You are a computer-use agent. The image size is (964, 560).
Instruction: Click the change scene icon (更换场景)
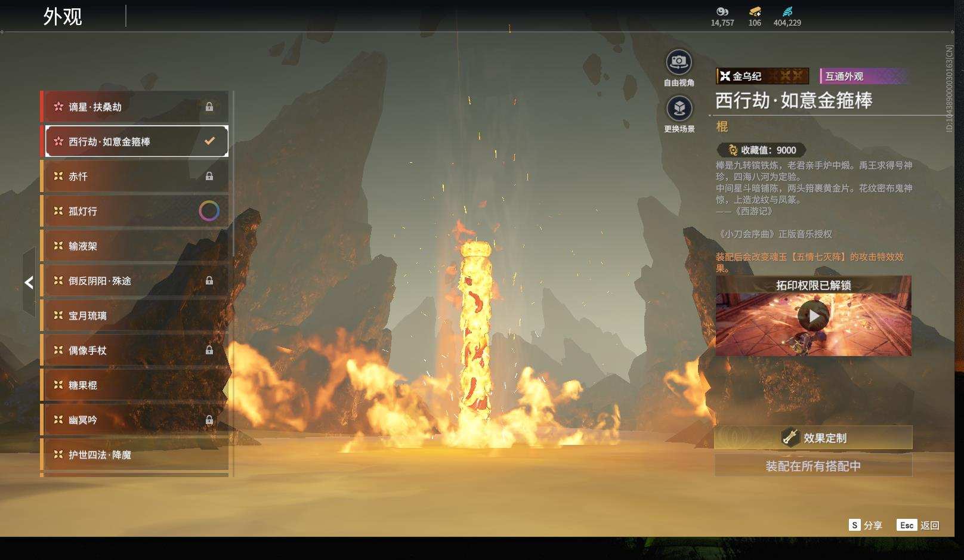click(679, 109)
